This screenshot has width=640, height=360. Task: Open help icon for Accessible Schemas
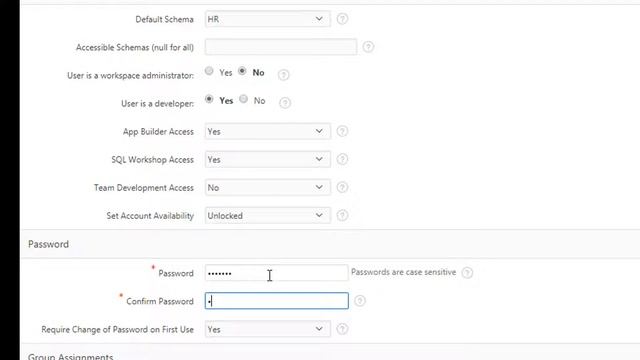(368, 47)
